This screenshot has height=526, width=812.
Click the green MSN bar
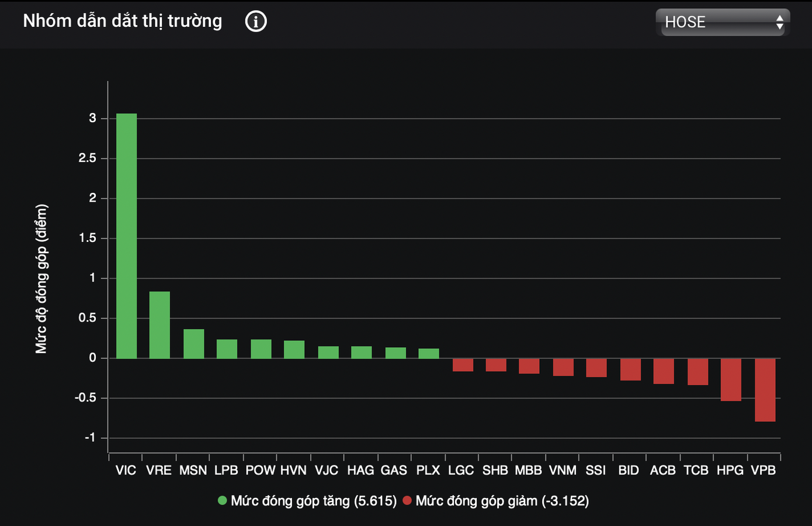click(193, 344)
